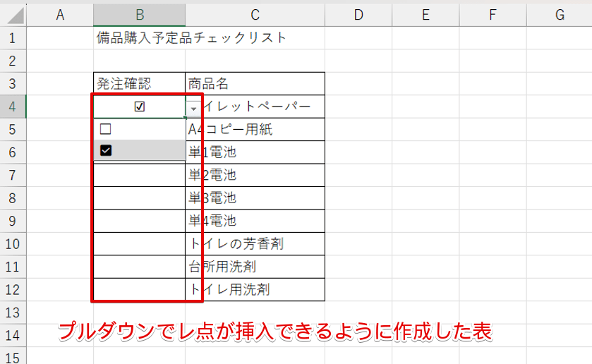Image resolution: width=592 pixels, height=364 pixels.
Task: Click empty order-check cell next to 単2電池
Action: (x=139, y=175)
